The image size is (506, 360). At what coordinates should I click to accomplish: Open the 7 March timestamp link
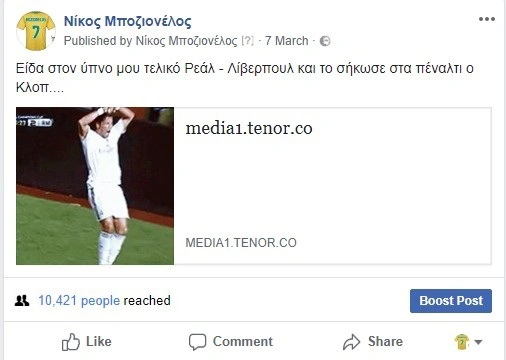click(287, 41)
